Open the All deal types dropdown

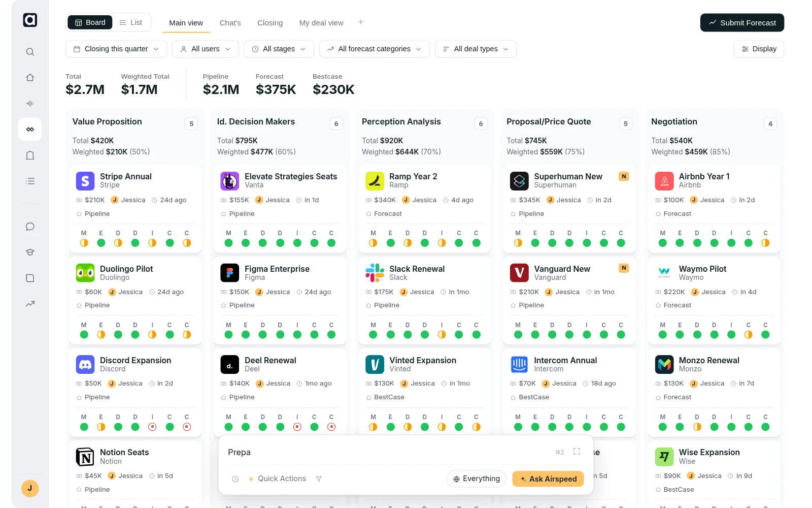(476, 49)
